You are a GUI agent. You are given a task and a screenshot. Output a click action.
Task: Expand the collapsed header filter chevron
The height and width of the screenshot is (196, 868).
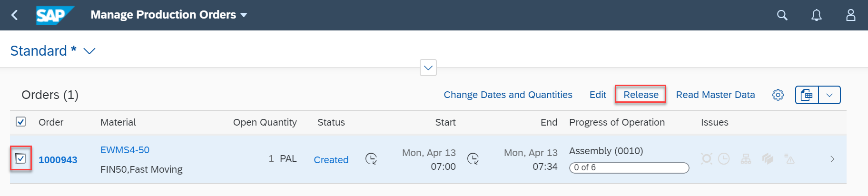[x=428, y=68]
